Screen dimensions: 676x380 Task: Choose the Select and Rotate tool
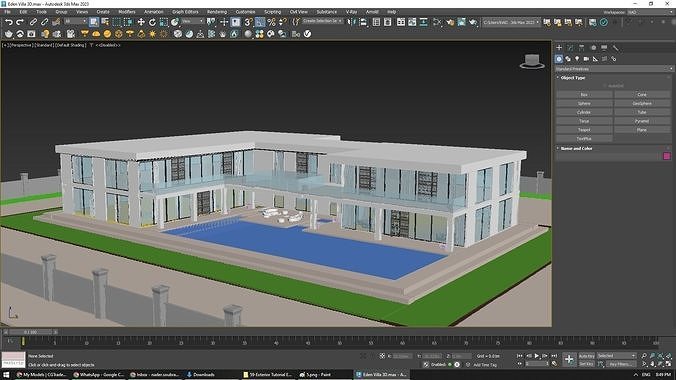click(x=152, y=22)
